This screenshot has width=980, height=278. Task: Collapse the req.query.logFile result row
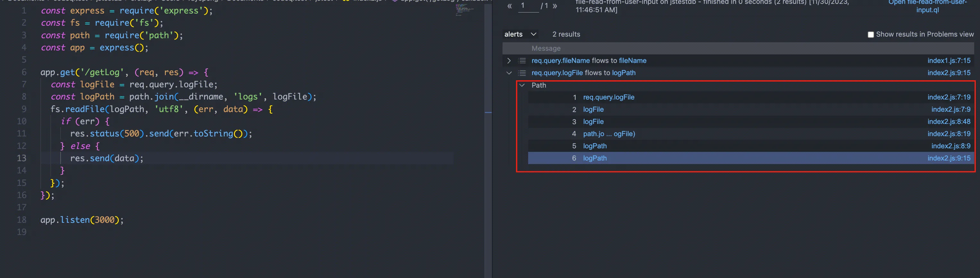[x=509, y=73]
